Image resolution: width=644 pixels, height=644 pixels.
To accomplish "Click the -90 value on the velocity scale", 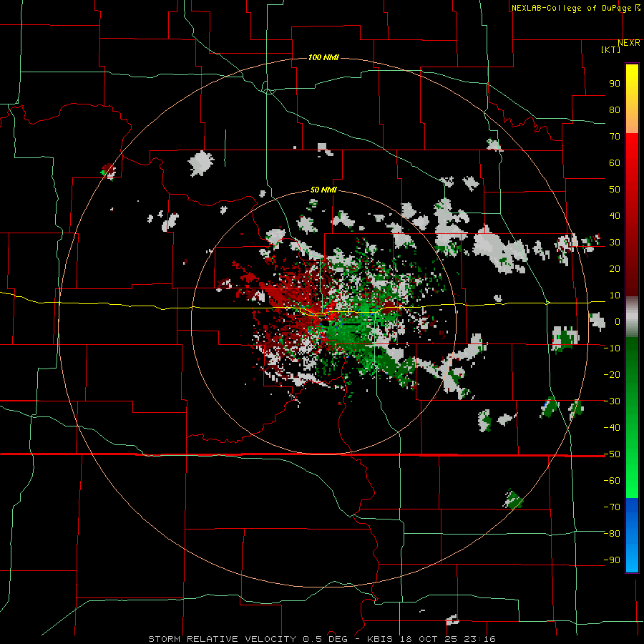I will tap(612, 560).
